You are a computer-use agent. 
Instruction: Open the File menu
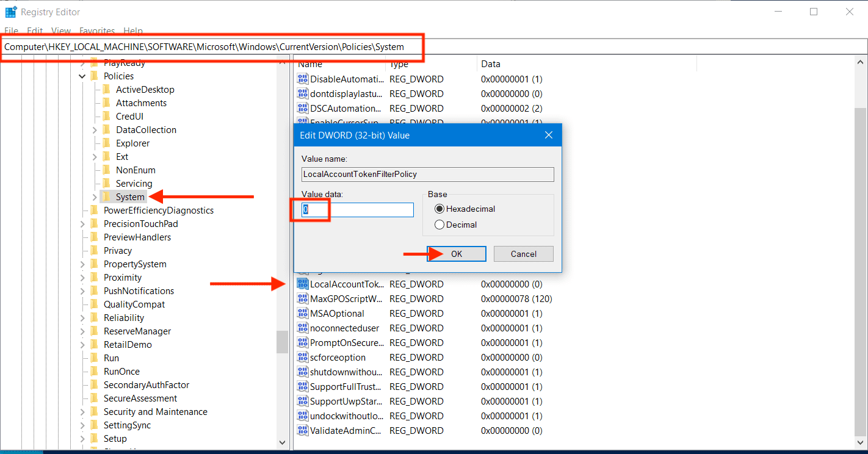tap(12, 31)
